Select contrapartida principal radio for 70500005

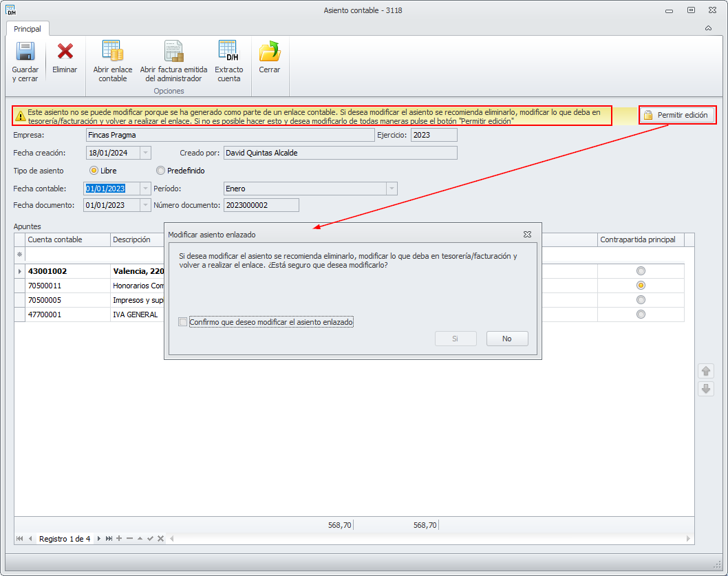pyautogui.click(x=641, y=299)
